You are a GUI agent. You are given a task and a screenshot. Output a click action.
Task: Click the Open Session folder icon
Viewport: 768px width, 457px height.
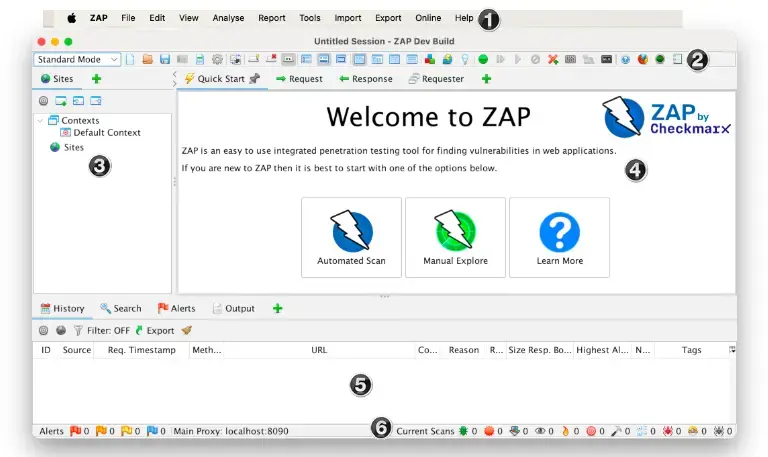[x=147, y=59]
